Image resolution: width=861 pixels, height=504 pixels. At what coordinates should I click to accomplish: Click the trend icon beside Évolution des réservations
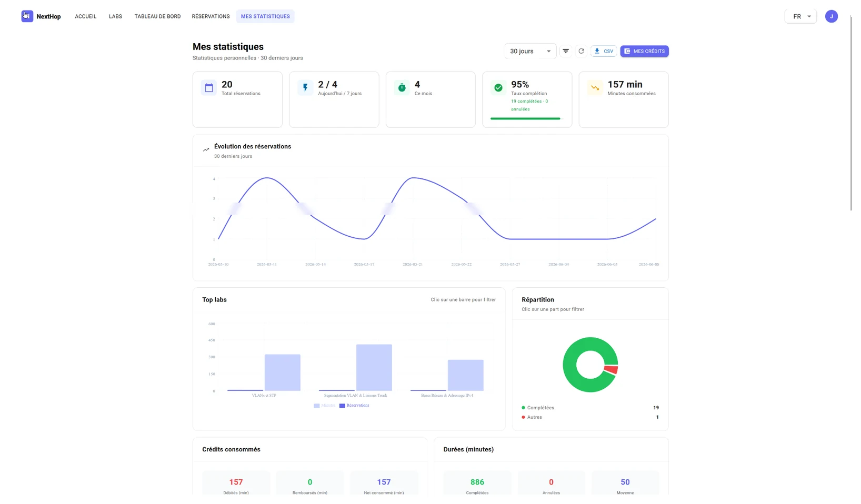(206, 150)
